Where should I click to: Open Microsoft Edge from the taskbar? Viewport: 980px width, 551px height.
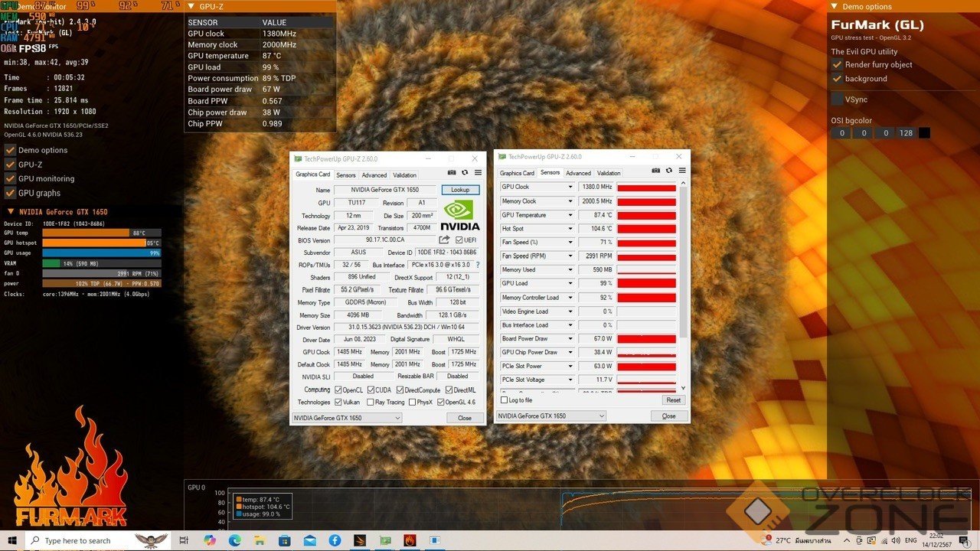[x=235, y=540]
